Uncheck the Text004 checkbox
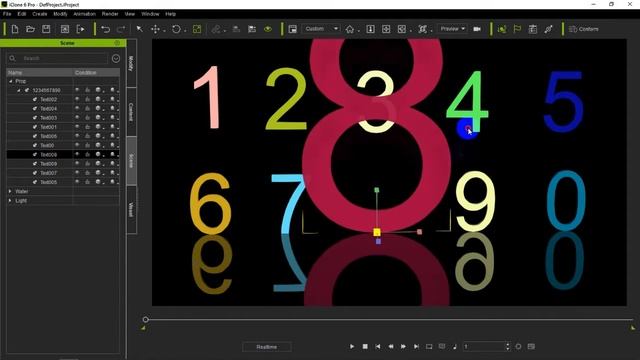The image size is (640, 360). pyautogui.click(x=35, y=109)
